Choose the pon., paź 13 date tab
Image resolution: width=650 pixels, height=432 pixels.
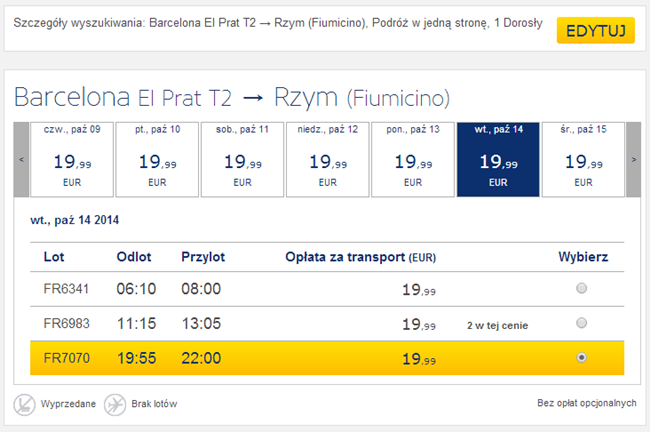(413, 159)
